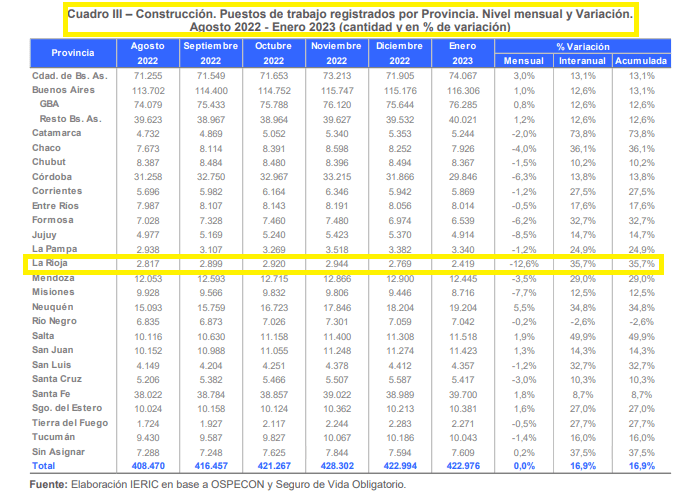Select the Total row label

click(x=44, y=466)
